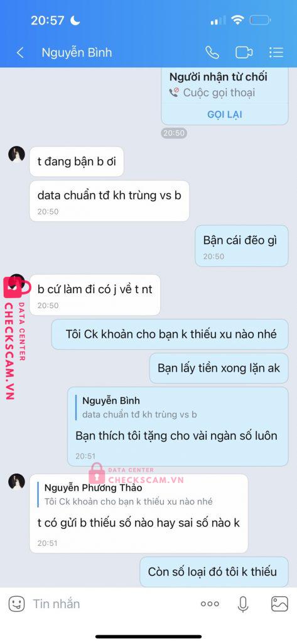
Task: Open the sticker emoji picker
Action: click(x=16, y=604)
